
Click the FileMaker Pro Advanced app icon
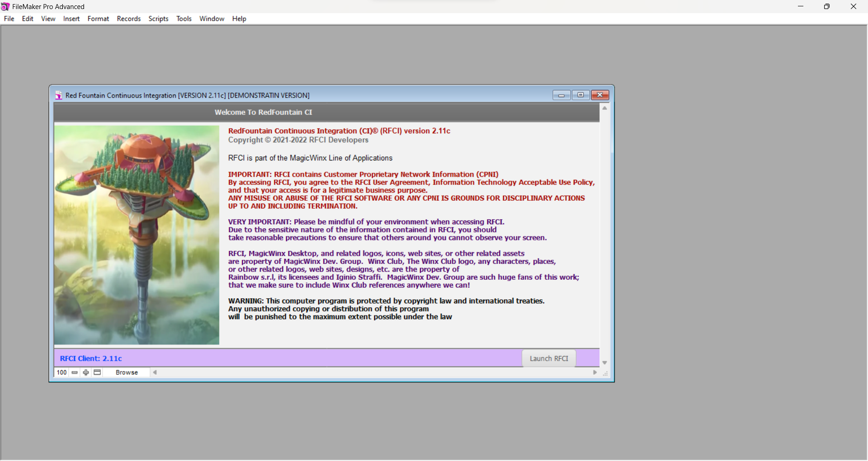click(5, 6)
